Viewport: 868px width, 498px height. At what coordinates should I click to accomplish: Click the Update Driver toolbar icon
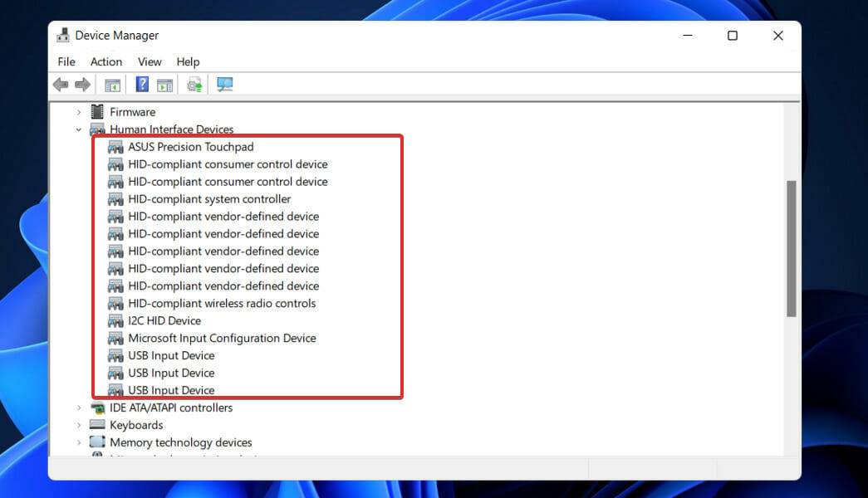194,84
